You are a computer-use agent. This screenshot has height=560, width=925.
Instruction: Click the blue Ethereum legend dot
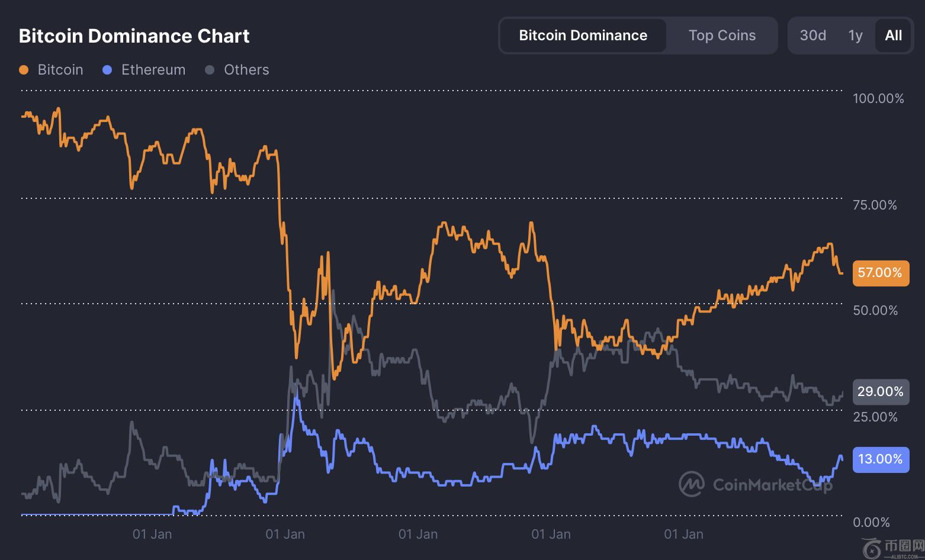point(107,70)
